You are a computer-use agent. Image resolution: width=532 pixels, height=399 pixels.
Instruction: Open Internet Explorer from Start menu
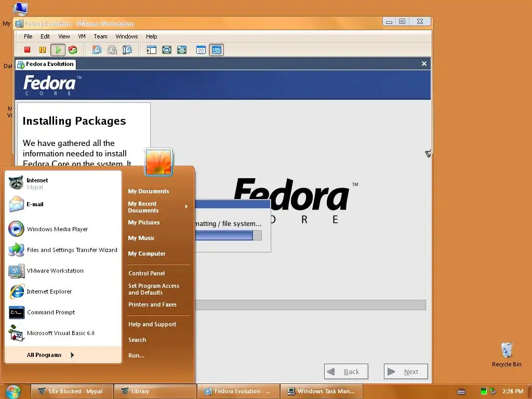click(x=64, y=291)
